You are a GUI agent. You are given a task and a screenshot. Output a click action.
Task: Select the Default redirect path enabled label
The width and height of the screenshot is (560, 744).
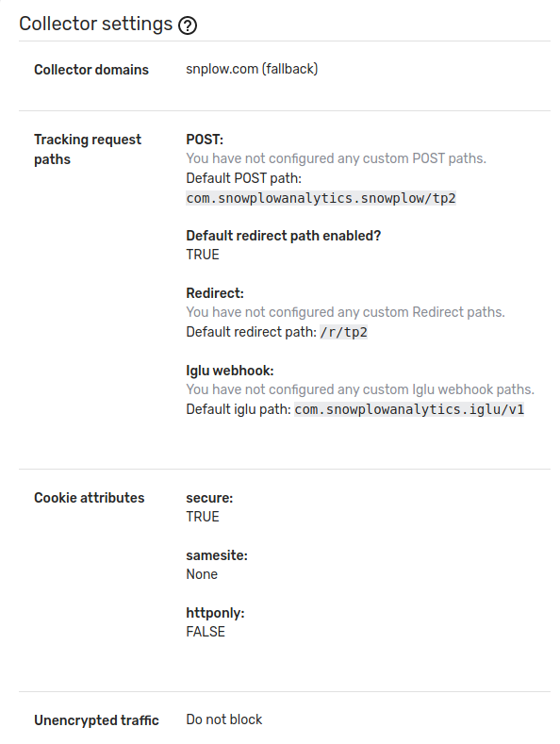[284, 236]
